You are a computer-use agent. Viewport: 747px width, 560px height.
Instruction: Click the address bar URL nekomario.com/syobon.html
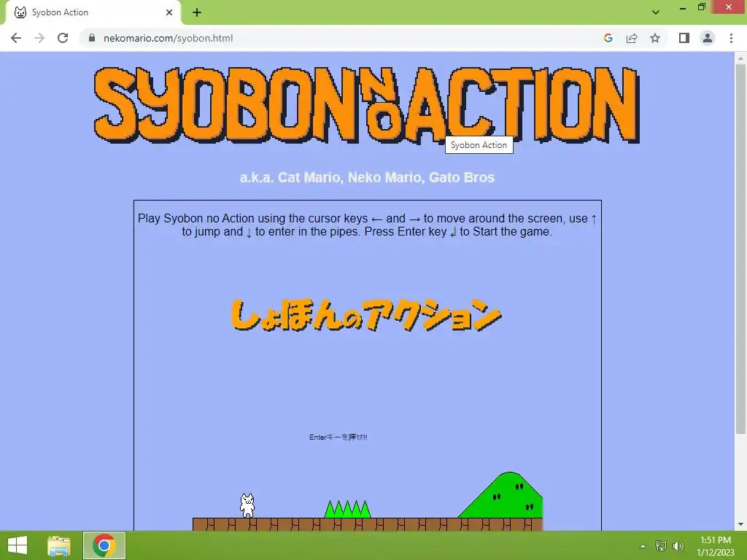click(169, 38)
